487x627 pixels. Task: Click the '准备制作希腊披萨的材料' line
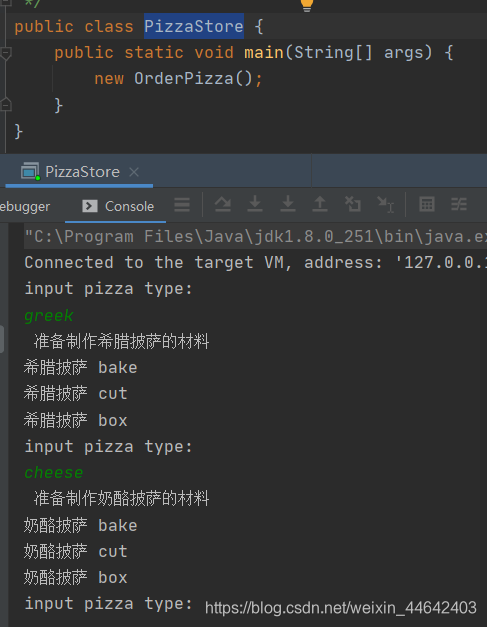(122, 341)
